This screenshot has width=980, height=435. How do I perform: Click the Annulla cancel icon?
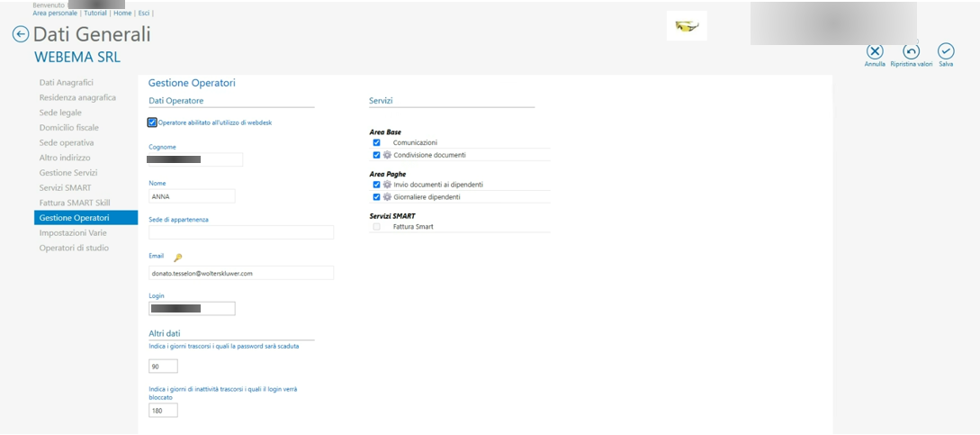pyautogui.click(x=875, y=51)
